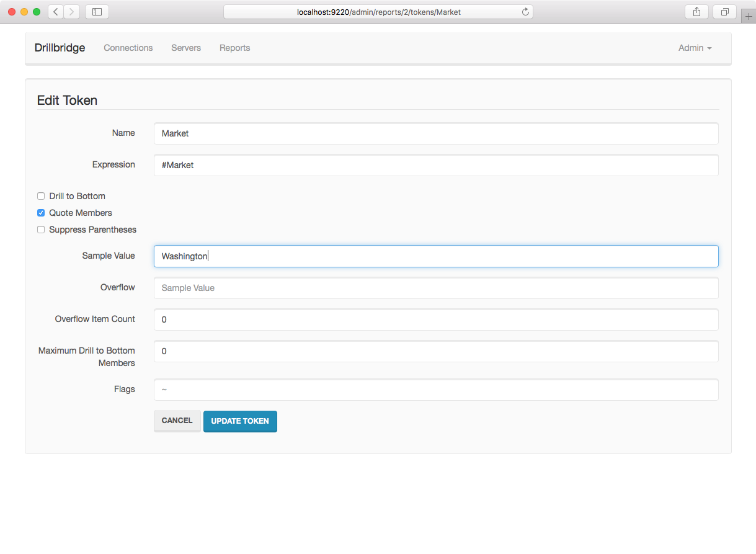
Task: Uncheck the Quote Members checkbox
Action: [41, 213]
